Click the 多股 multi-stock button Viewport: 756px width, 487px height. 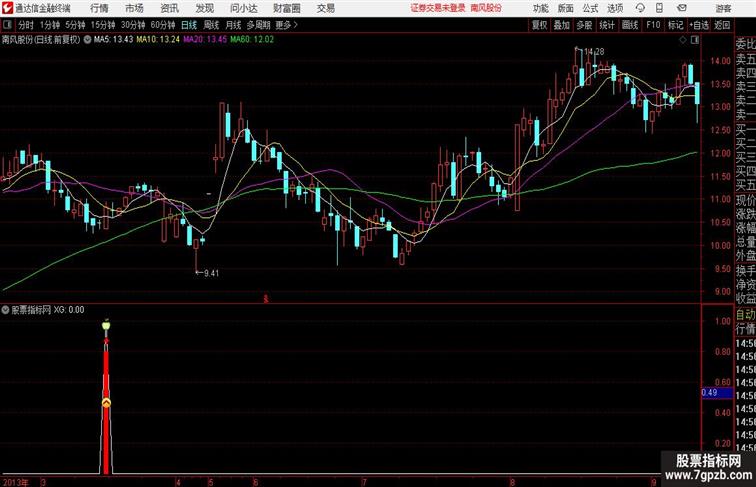(584, 25)
